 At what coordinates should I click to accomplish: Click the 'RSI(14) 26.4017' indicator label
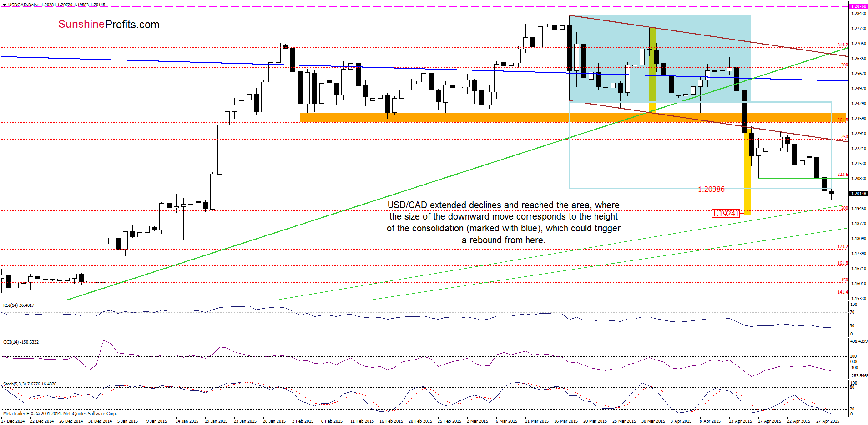tap(19, 305)
